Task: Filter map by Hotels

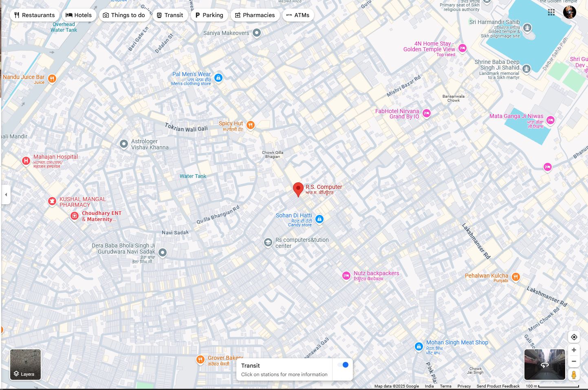Action: click(x=79, y=15)
